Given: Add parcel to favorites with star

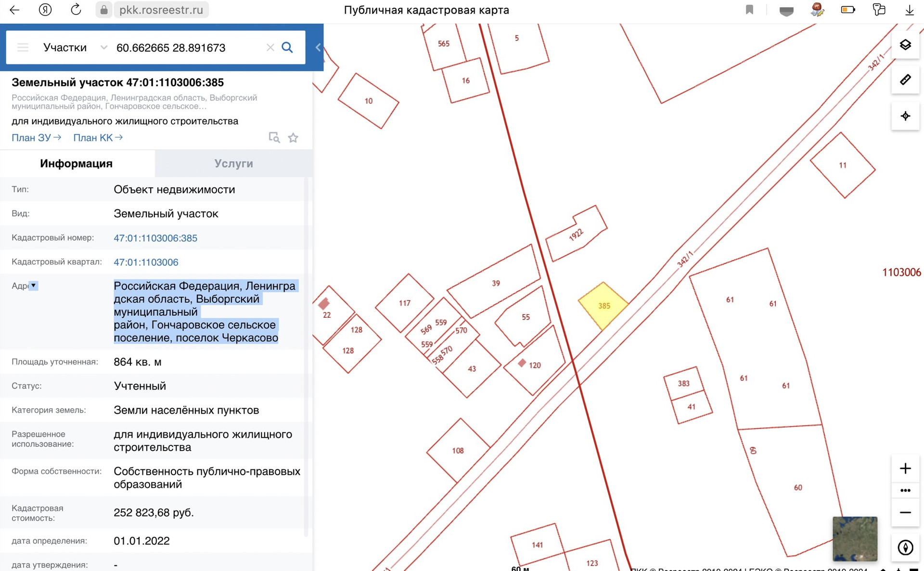Looking at the screenshot, I should 293,138.
